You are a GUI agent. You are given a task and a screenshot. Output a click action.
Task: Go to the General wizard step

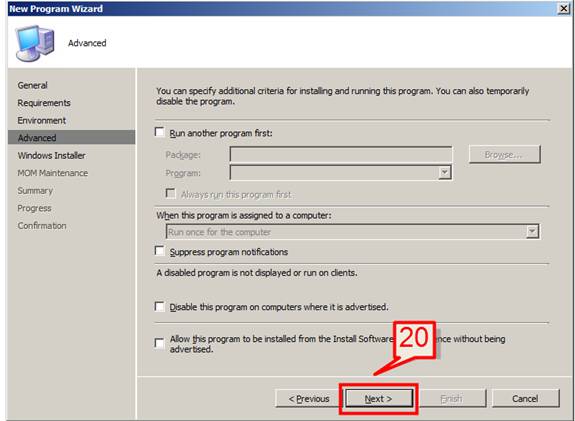point(32,85)
